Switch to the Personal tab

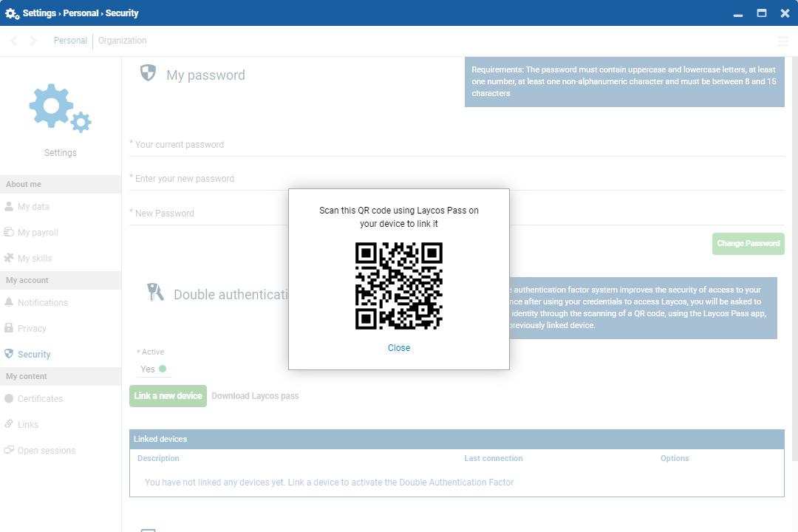point(70,41)
